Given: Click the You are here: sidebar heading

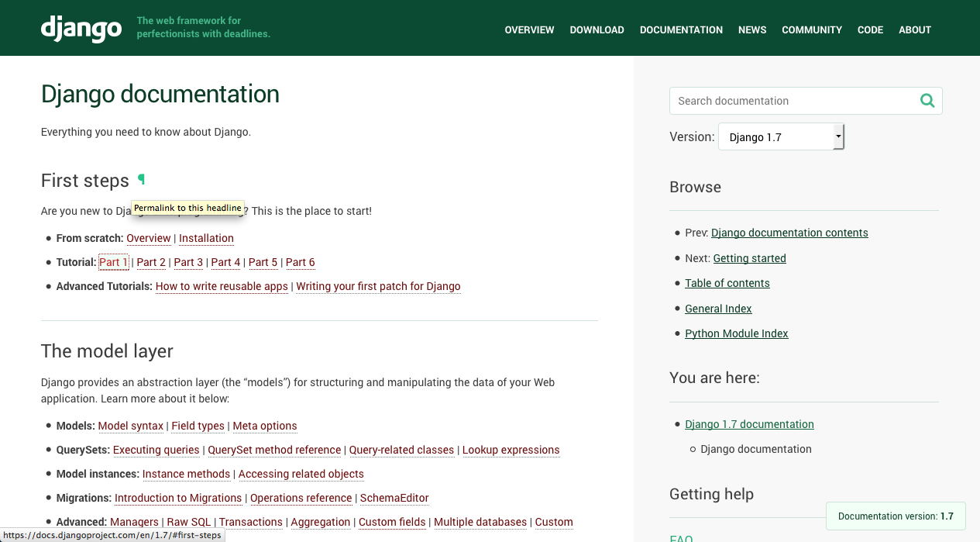Looking at the screenshot, I should coord(714,378).
